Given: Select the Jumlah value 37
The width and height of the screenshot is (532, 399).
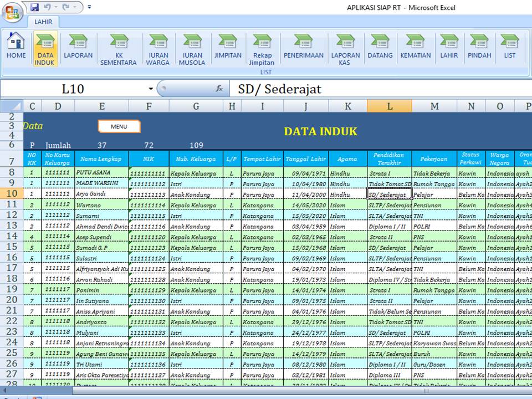Looking at the screenshot, I should [x=101, y=145].
